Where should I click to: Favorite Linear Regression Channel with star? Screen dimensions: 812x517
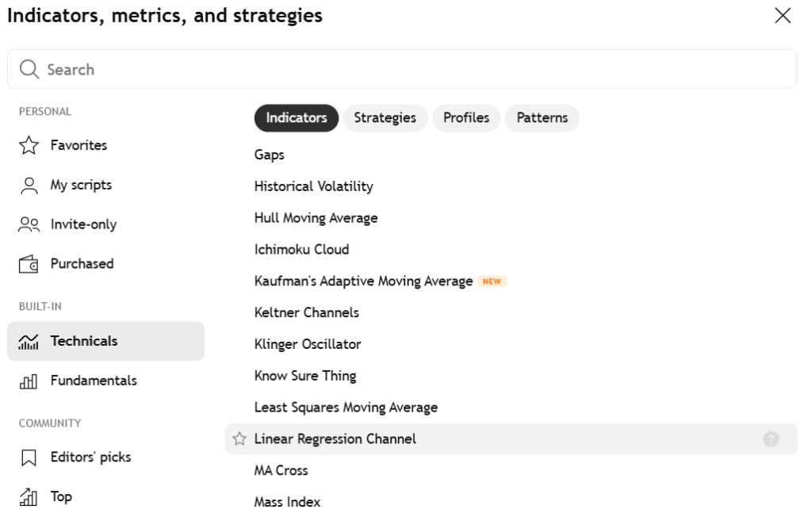pyautogui.click(x=239, y=438)
